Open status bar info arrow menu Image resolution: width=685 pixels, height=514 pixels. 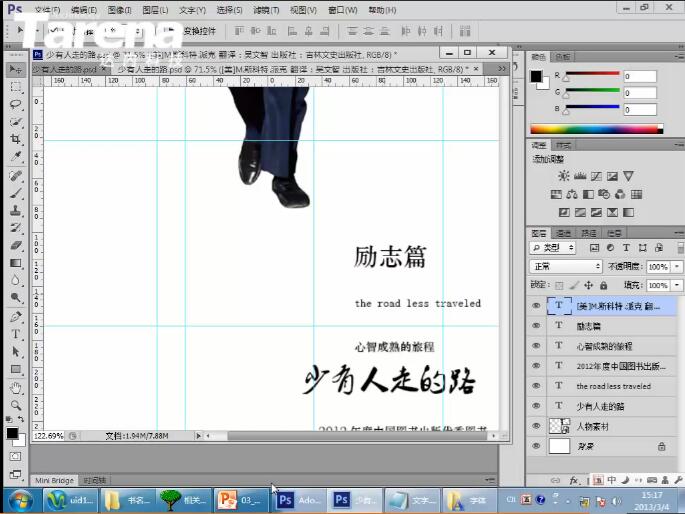point(198,436)
